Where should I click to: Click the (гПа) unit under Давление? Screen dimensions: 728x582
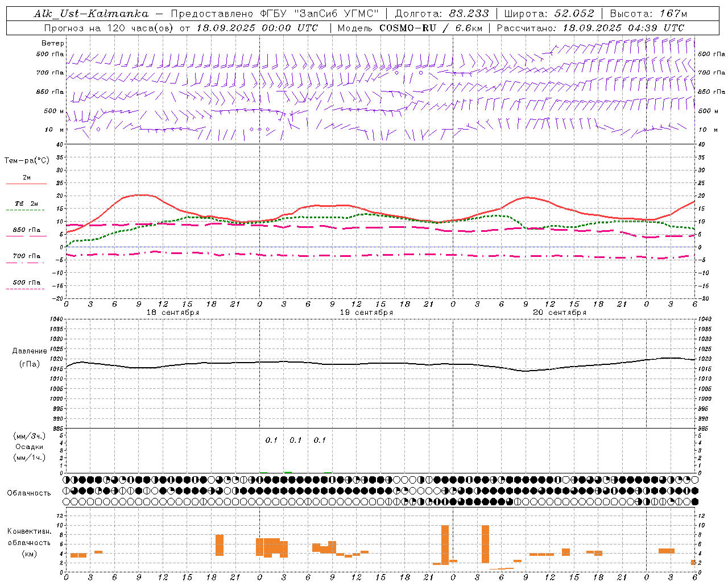pyautogui.click(x=30, y=364)
